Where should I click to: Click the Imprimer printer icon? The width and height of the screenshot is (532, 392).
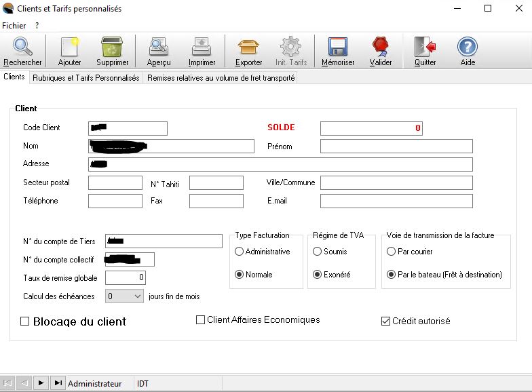202,47
